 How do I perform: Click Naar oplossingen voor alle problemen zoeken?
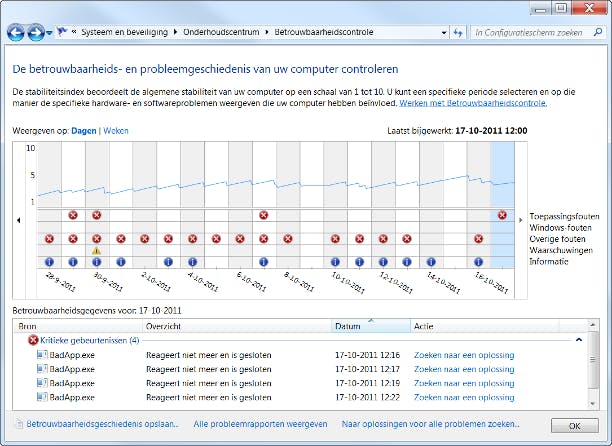pos(431,424)
